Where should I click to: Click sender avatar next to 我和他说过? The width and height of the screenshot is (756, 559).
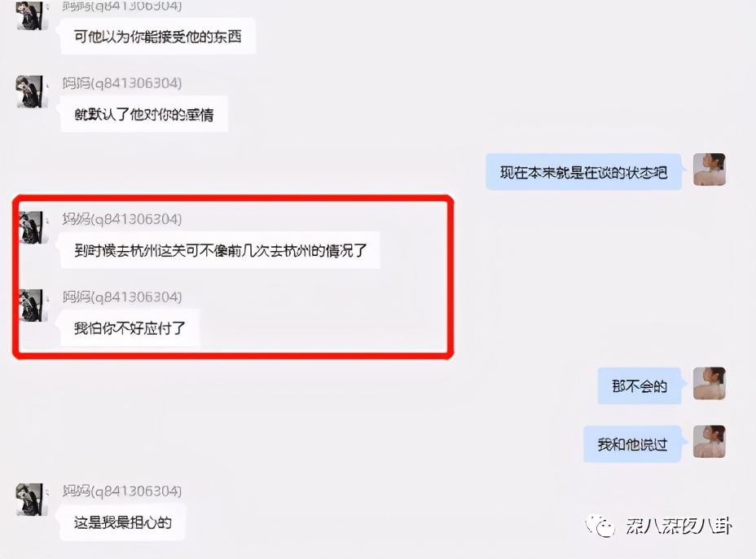pyautogui.click(x=710, y=442)
